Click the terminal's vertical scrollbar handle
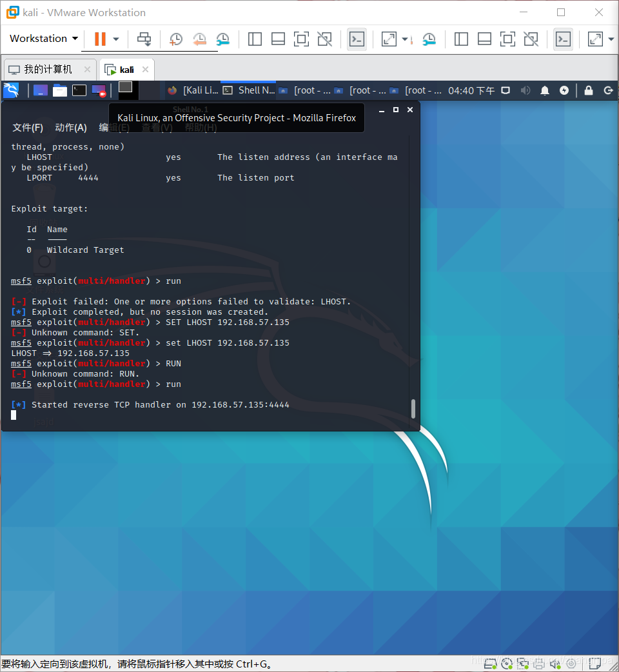This screenshot has width=619, height=672. click(x=413, y=408)
